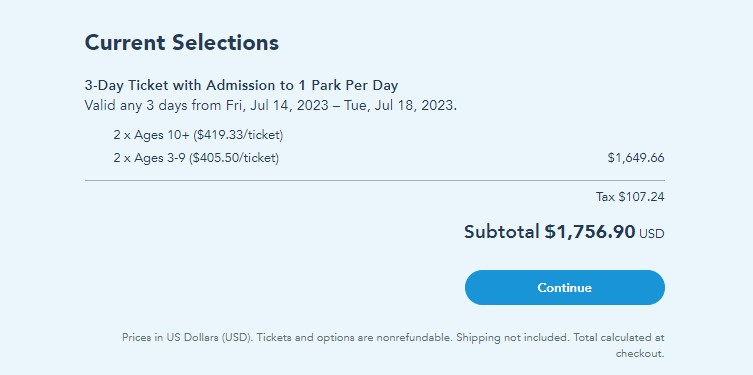Screen dimensions: 753x375
Task: Click the $419.33/ticket price text
Action: click(x=238, y=135)
